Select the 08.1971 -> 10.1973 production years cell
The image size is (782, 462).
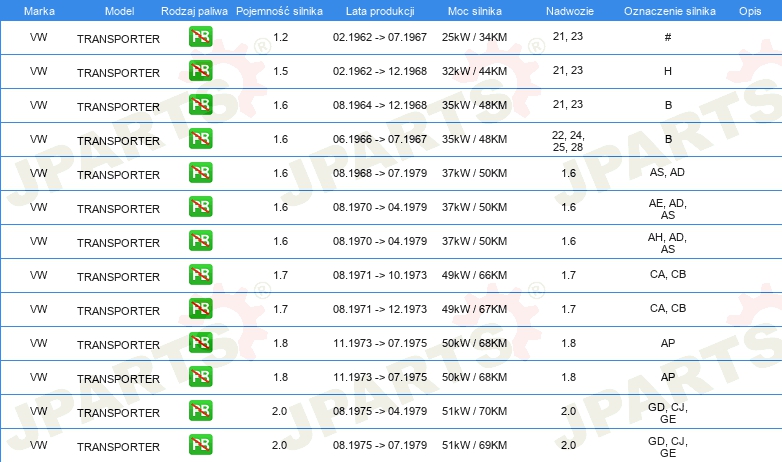[380, 275]
